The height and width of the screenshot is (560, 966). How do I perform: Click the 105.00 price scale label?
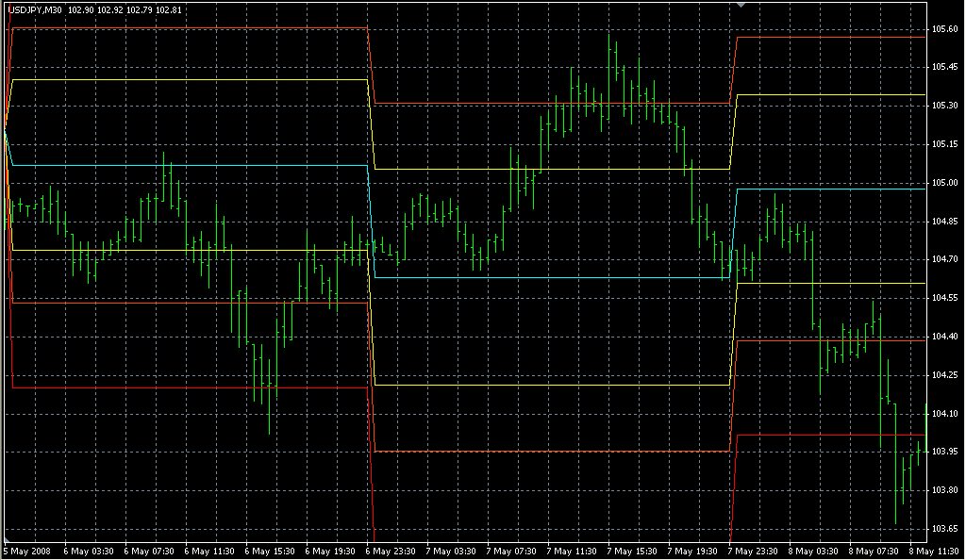(x=945, y=183)
